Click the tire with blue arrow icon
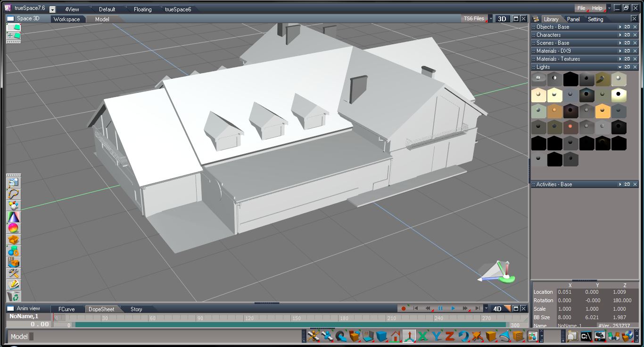Screen dimensions: 644x347 pyautogui.click(x=341, y=336)
